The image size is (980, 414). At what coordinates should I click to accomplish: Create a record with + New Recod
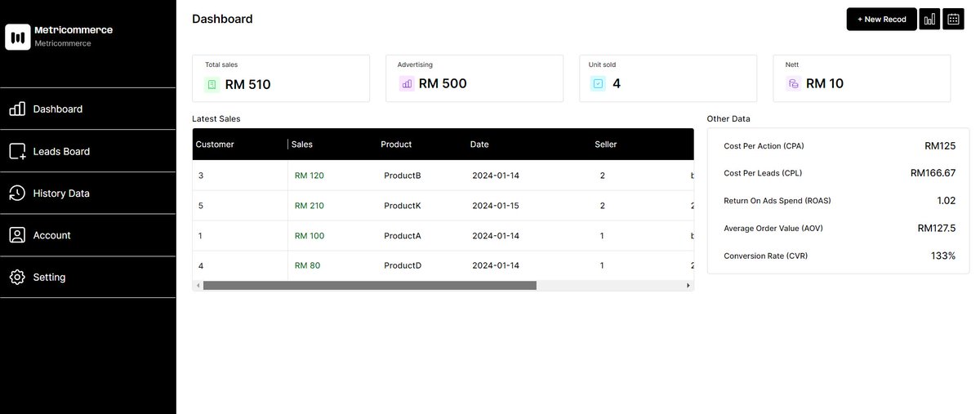click(x=881, y=19)
